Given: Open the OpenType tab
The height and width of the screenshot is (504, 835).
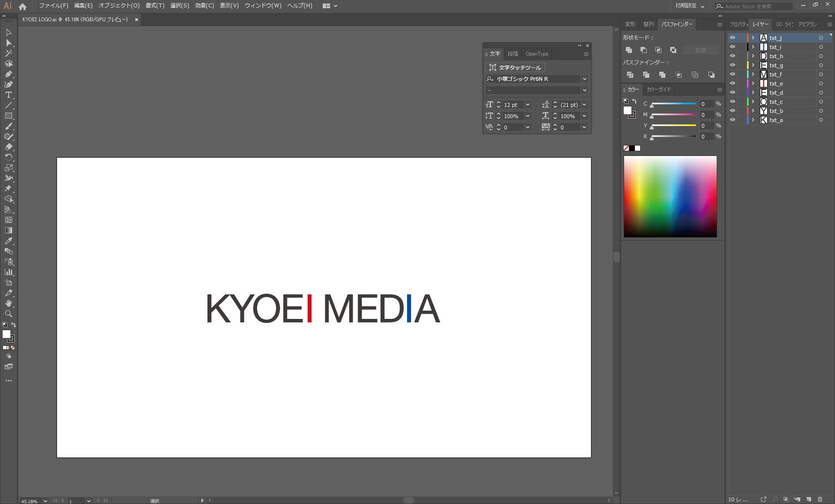Looking at the screenshot, I should (537, 53).
